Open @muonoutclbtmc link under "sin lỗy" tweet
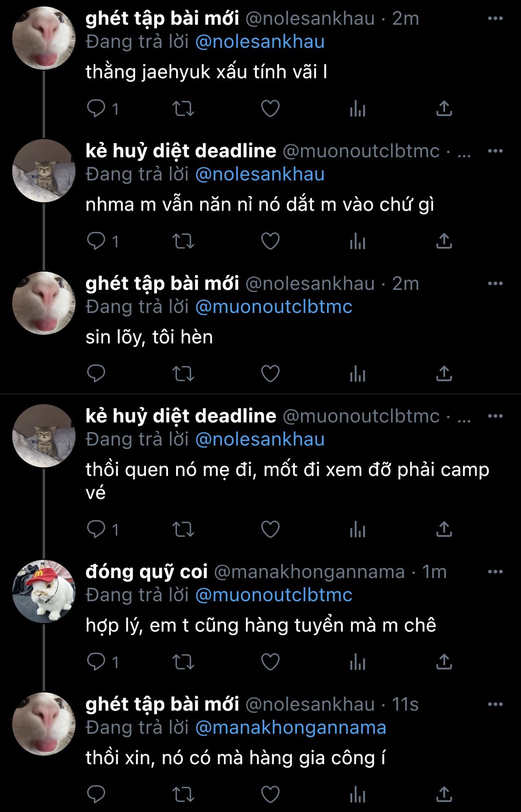This screenshot has width=521, height=812. [x=274, y=307]
